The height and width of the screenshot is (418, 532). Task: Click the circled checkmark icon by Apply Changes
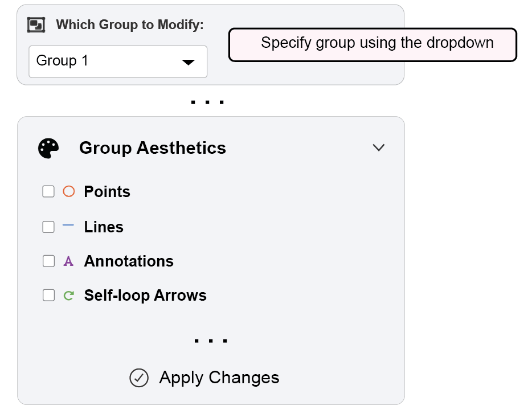139,378
